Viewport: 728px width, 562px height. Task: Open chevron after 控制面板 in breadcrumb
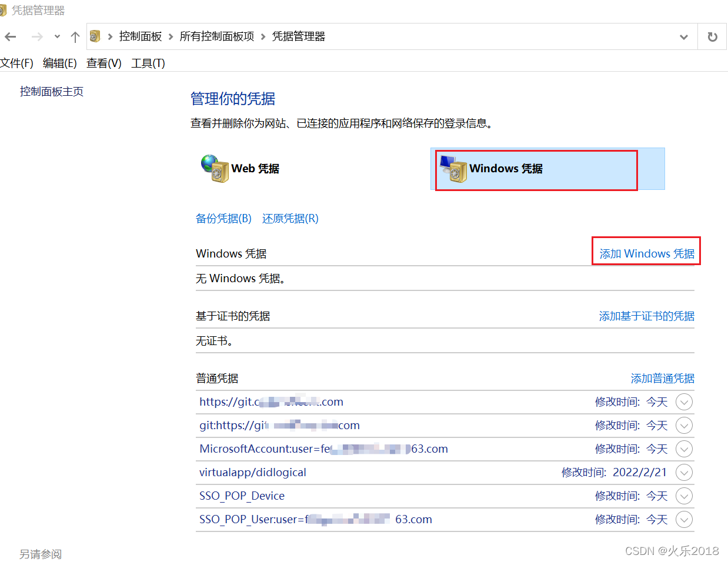click(x=171, y=37)
